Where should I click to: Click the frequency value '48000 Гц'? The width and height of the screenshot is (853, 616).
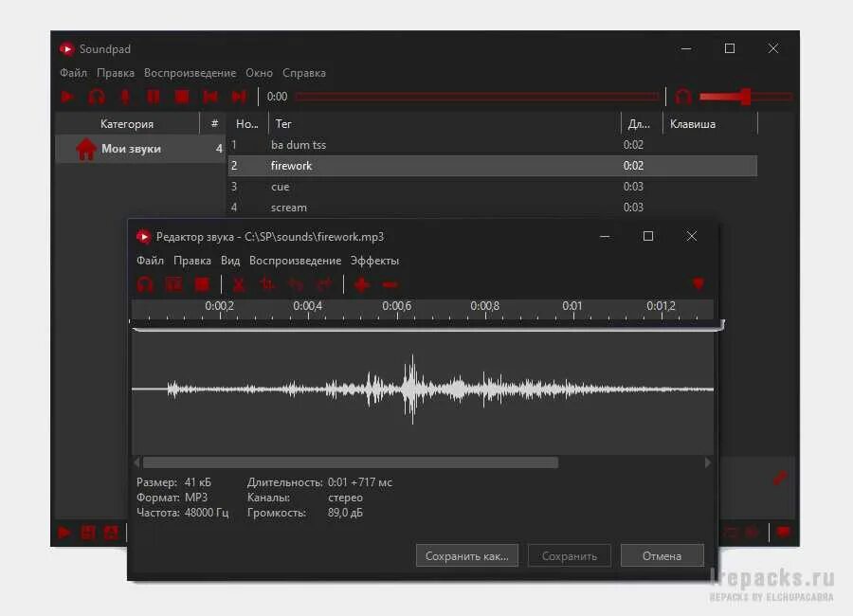click(x=207, y=513)
